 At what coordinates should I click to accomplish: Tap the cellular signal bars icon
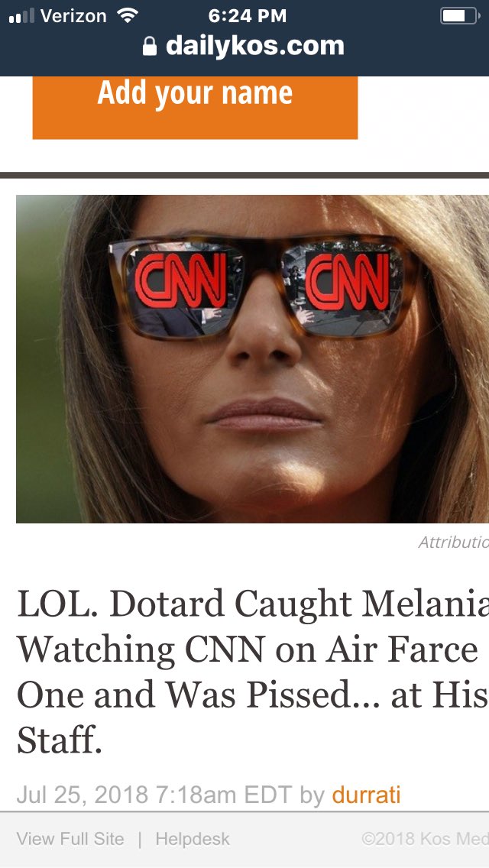21,17
